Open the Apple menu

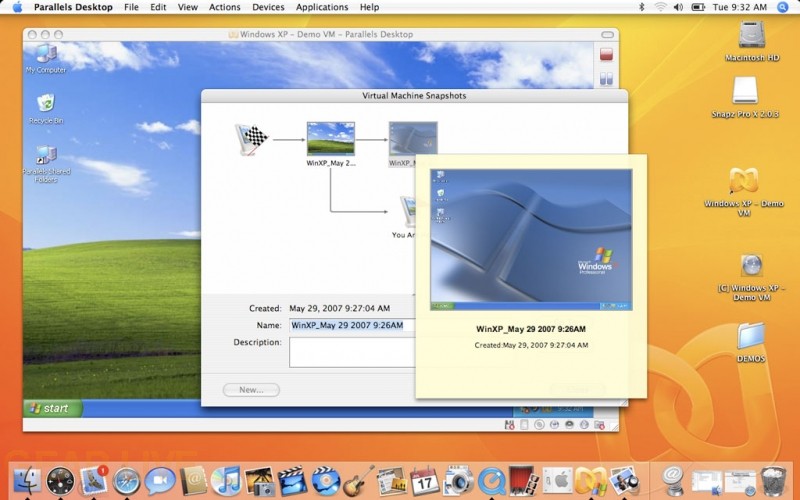(17, 7)
